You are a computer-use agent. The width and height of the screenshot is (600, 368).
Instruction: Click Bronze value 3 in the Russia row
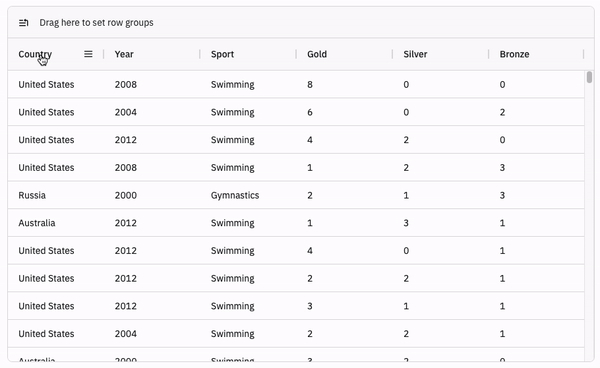[x=502, y=195]
